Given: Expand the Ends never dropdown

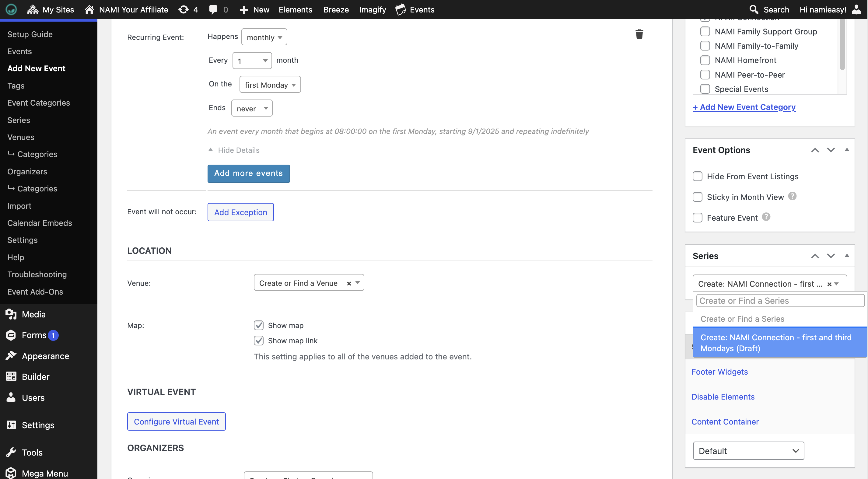Looking at the screenshot, I should click(252, 108).
